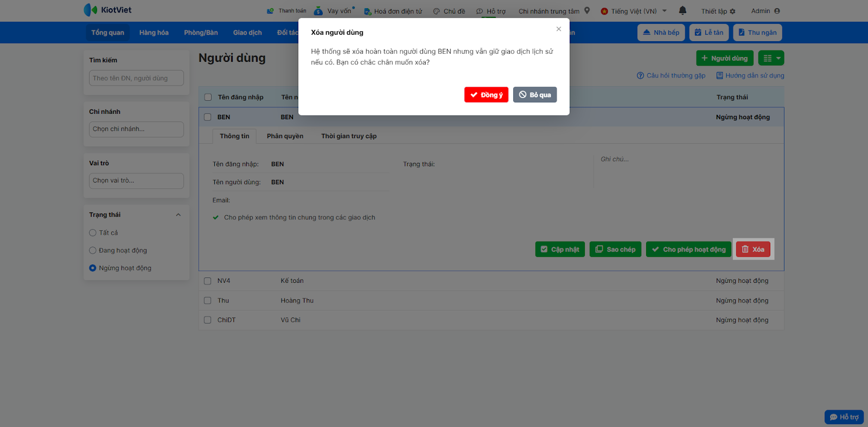Screen dimensions: 868x427
Task: Toggle select-all checkbox in table header
Action: coord(208,98)
